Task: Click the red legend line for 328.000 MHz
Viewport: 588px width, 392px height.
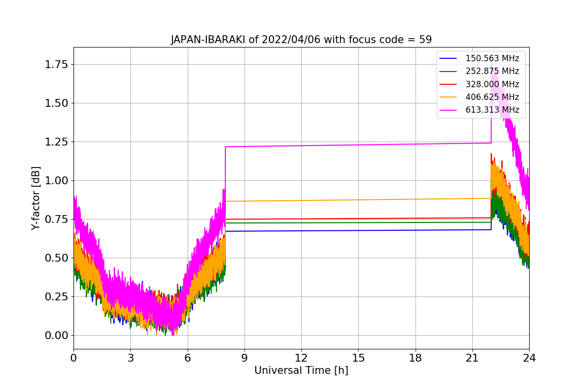Action: click(448, 84)
